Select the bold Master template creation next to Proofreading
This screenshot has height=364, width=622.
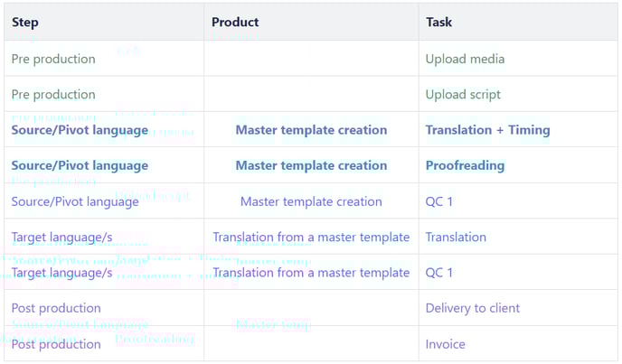click(311, 166)
